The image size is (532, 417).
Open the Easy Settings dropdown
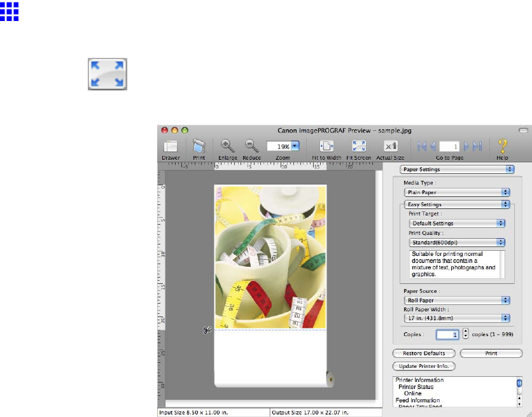[457, 204]
